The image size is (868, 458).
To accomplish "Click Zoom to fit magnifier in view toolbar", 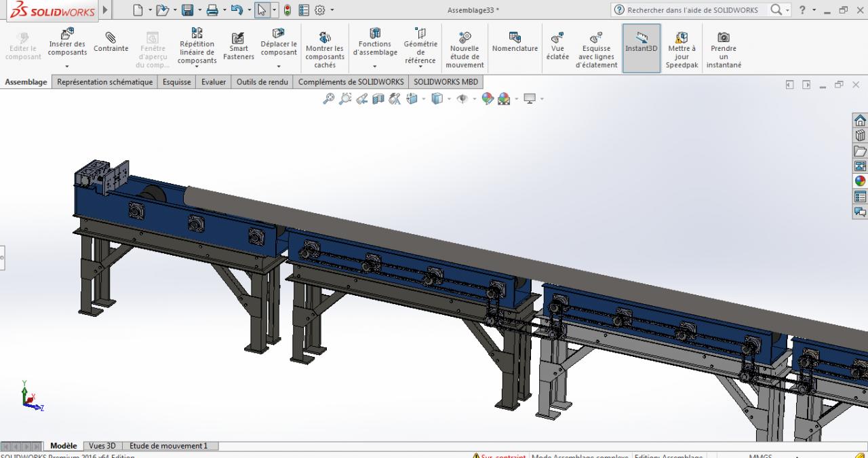I will point(328,98).
